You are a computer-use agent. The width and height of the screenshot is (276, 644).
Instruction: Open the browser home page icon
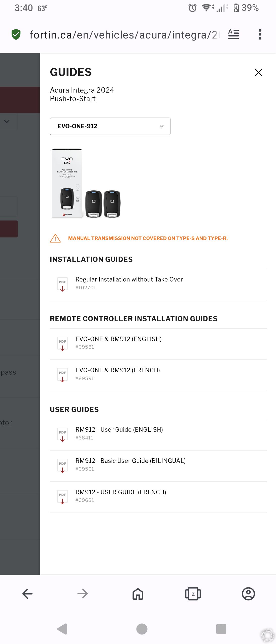coord(138,594)
